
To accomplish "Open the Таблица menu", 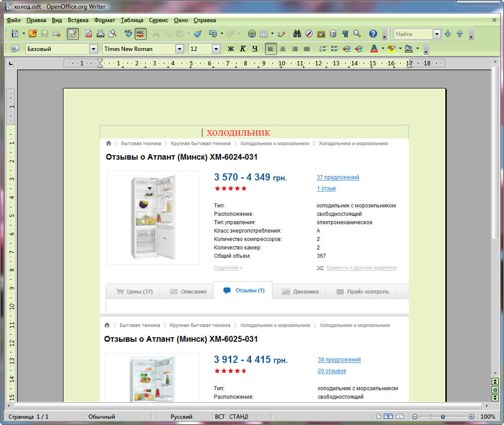I will [132, 20].
